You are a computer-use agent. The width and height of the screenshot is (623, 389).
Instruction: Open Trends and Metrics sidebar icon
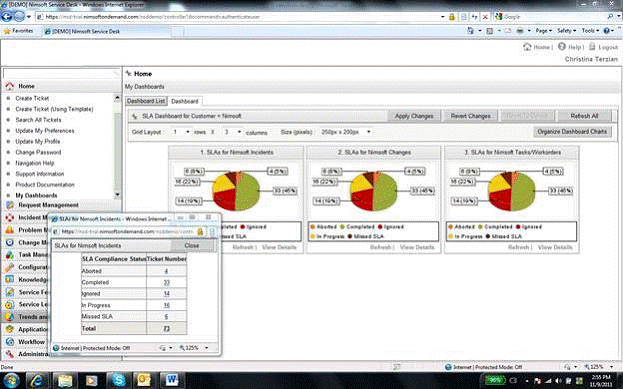(10, 317)
